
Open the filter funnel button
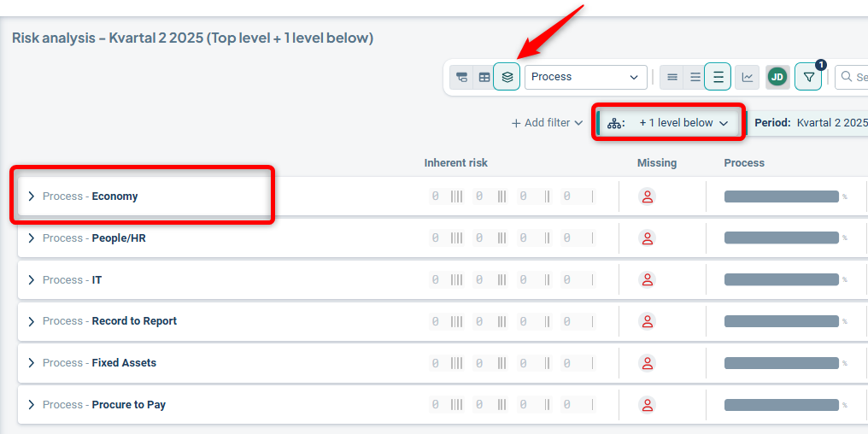[807, 77]
